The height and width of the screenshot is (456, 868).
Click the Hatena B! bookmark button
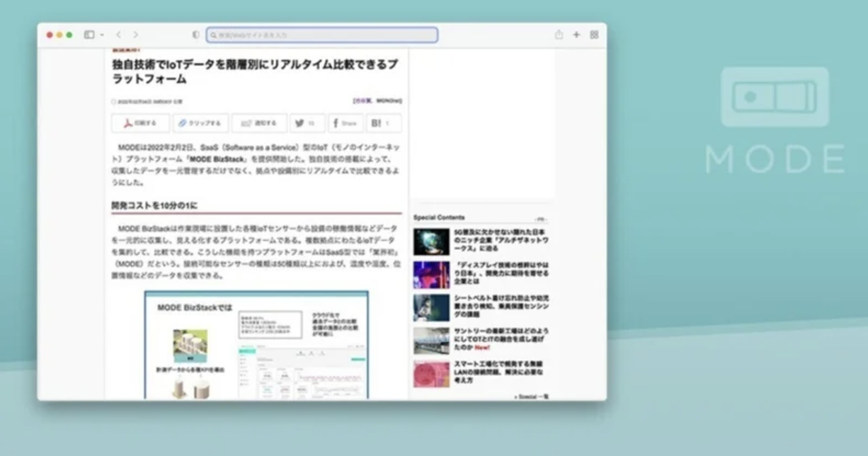383,123
